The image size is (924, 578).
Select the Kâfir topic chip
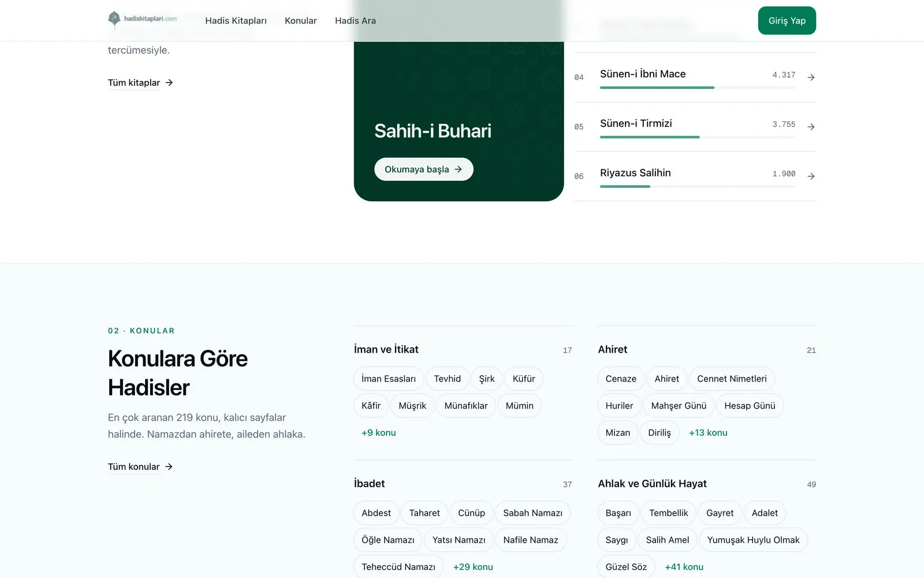(371, 406)
